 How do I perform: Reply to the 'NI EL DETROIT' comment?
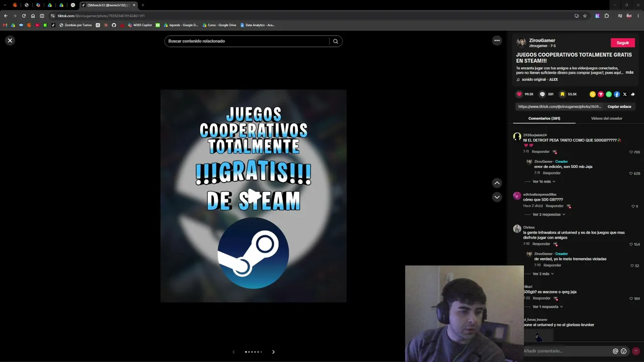541,152
